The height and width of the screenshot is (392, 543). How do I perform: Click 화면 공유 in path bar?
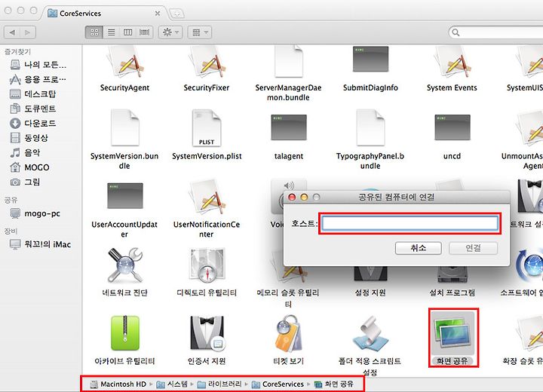(334, 384)
